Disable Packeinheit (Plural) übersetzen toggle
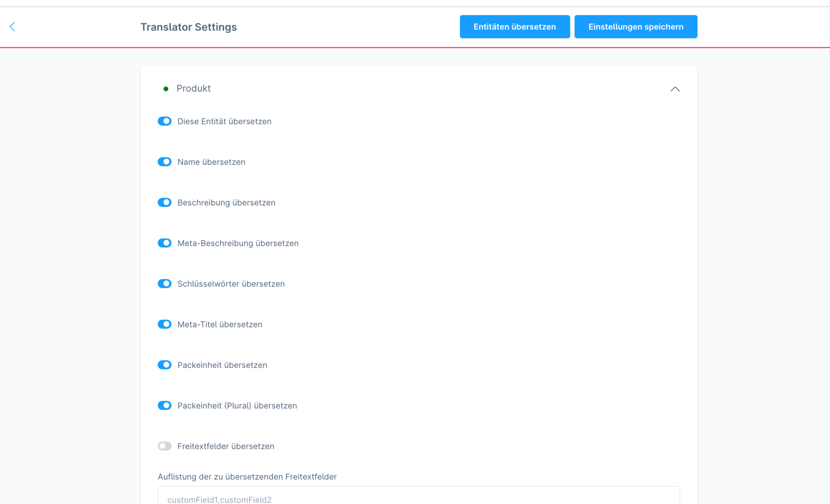 pos(165,405)
